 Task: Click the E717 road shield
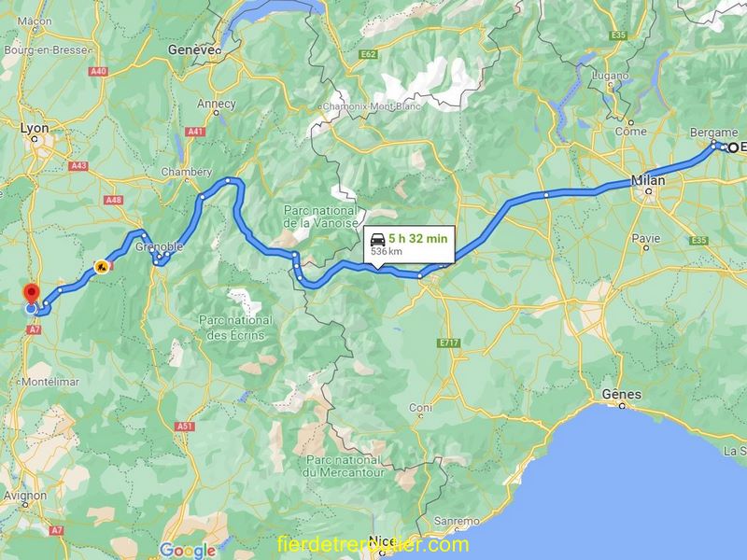pos(448,343)
